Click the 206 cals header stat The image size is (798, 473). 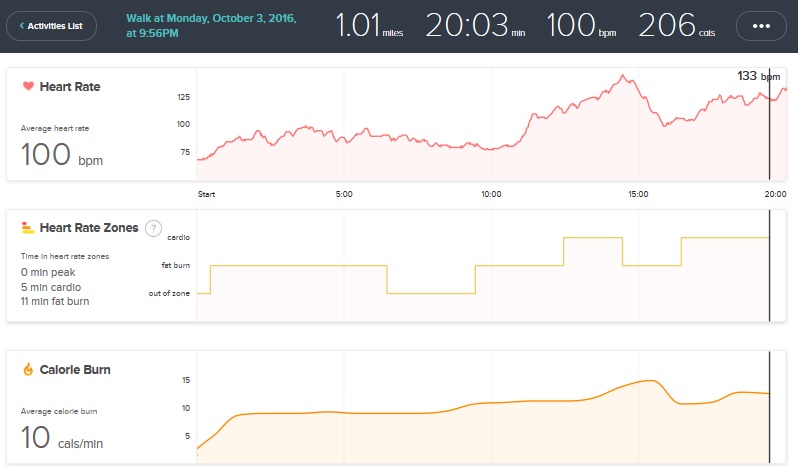click(x=677, y=25)
